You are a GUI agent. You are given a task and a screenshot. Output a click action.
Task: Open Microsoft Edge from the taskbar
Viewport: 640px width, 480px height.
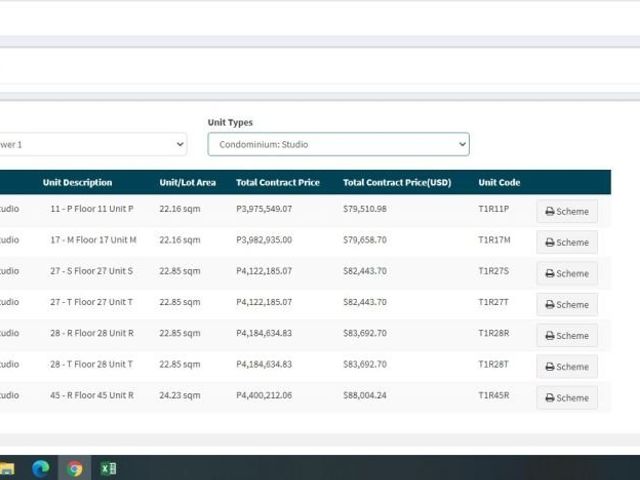click(x=40, y=468)
